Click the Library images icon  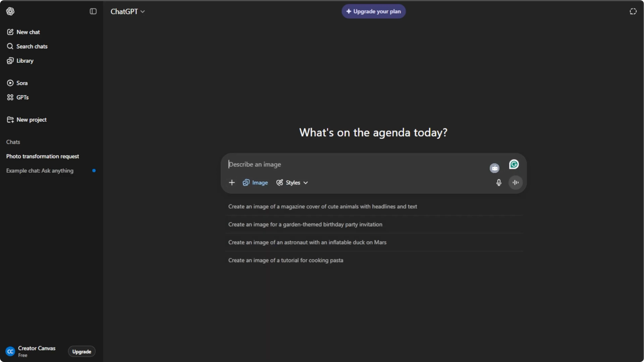point(10,61)
